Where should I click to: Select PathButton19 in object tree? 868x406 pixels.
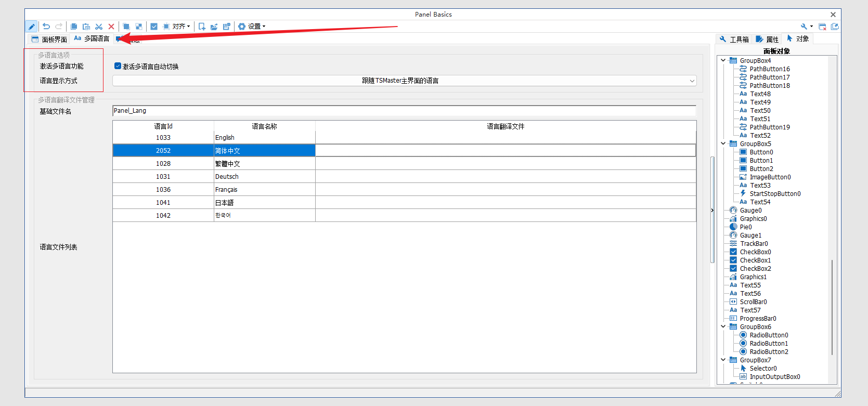tap(769, 127)
